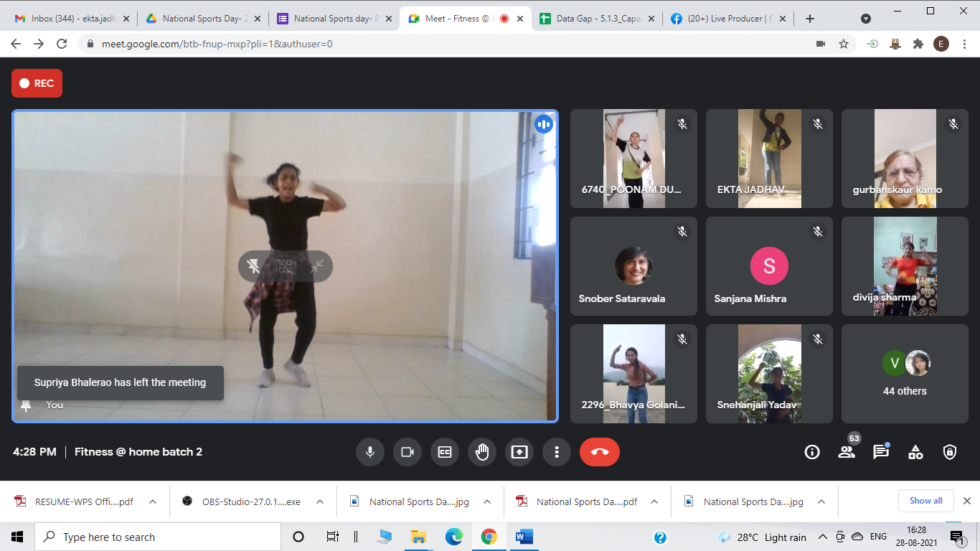The image size is (980, 551).
Task: Open the in-call chat panel
Action: pyautogui.click(x=881, y=452)
